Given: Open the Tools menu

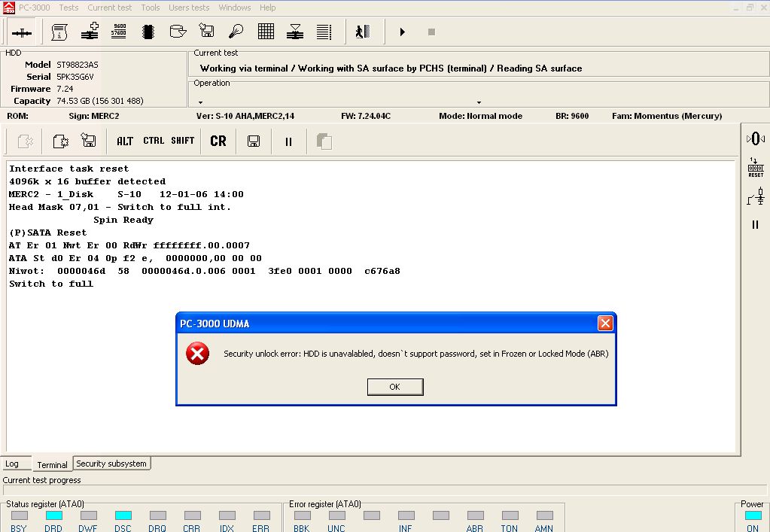Looking at the screenshot, I should [x=151, y=8].
